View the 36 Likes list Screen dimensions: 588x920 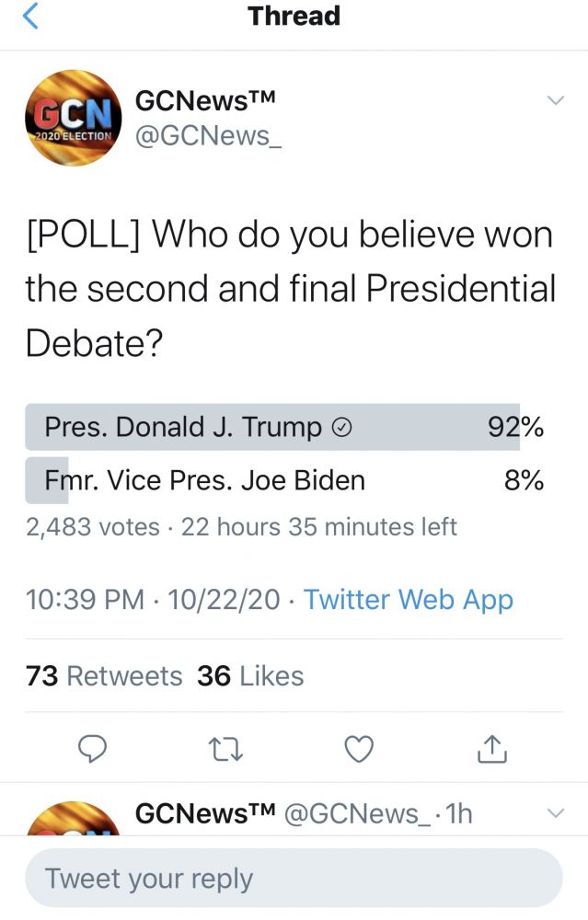click(250, 676)
